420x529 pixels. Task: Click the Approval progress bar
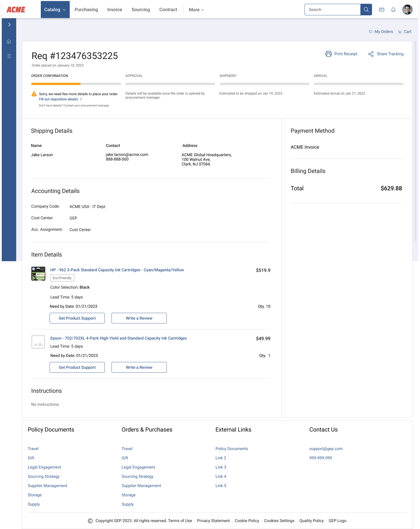(x=170, y=84)
